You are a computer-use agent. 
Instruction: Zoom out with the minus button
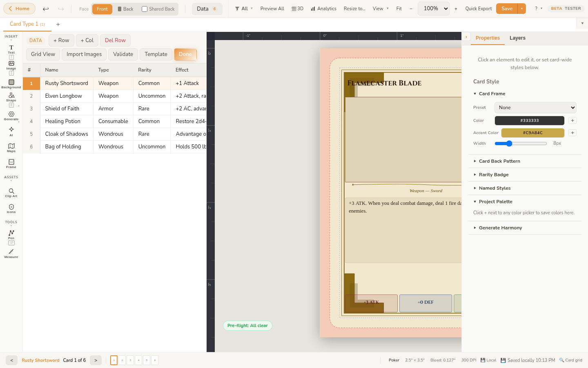[x=411, y=9]
